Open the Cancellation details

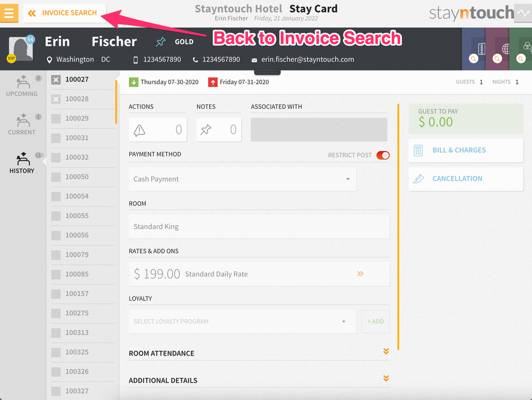(466, 179)
